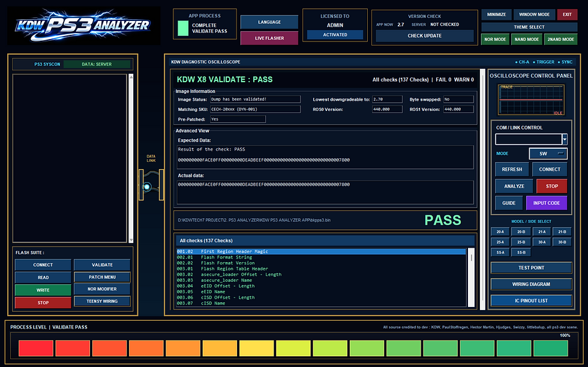This screenshot has width=588, height=367.
Task: Click the Image Status field
Action: (x=255, y=100)
